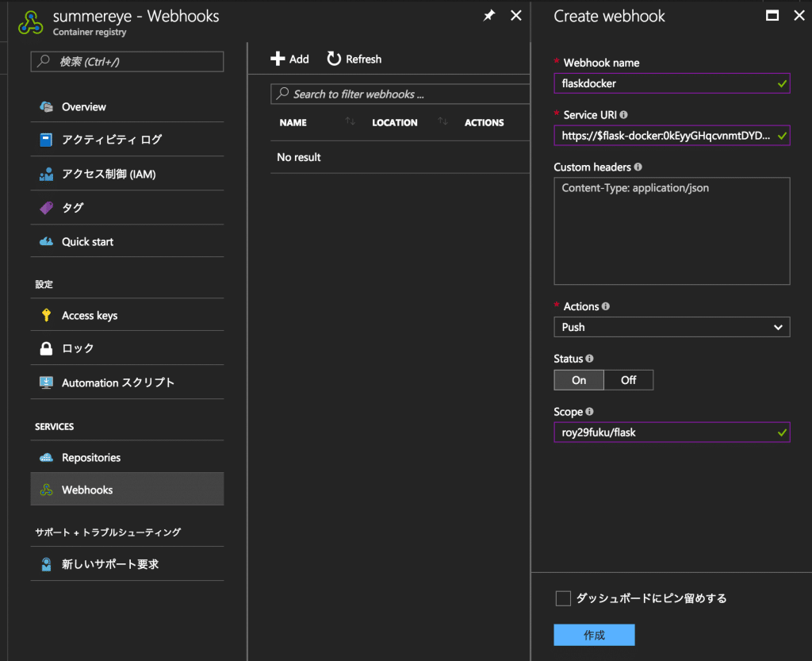Open the Actions Push dropdown
Viewport: 812px width, 661px height.
tap(672, 327)
